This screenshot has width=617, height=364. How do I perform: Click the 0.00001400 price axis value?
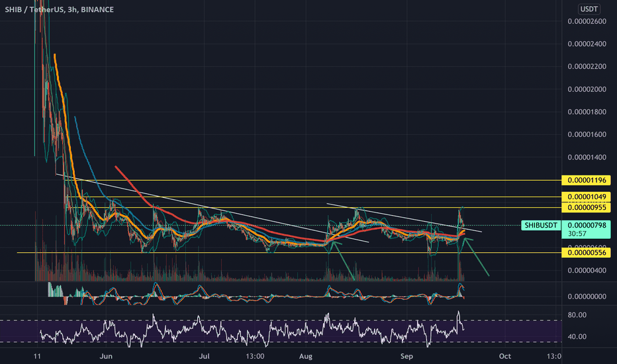tap(587, 158)
